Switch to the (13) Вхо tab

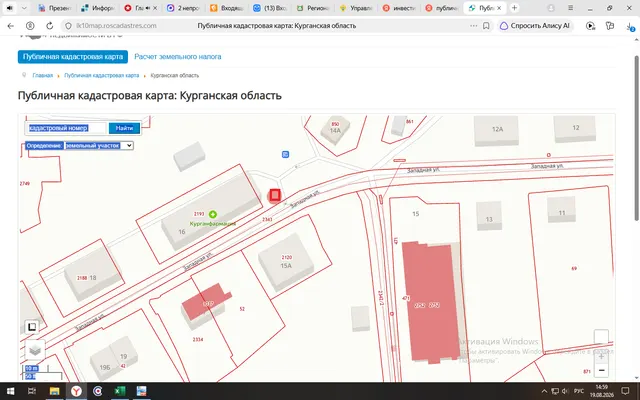(270, 8)
